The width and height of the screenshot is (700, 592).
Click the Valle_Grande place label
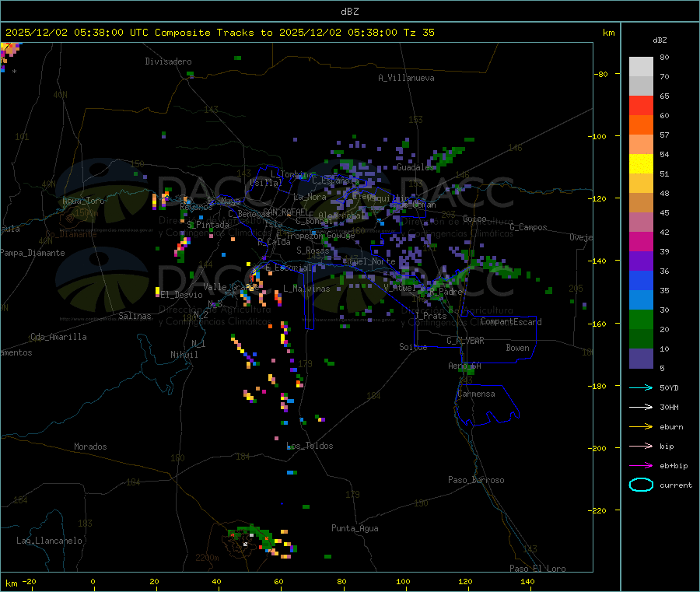(231, 287)
